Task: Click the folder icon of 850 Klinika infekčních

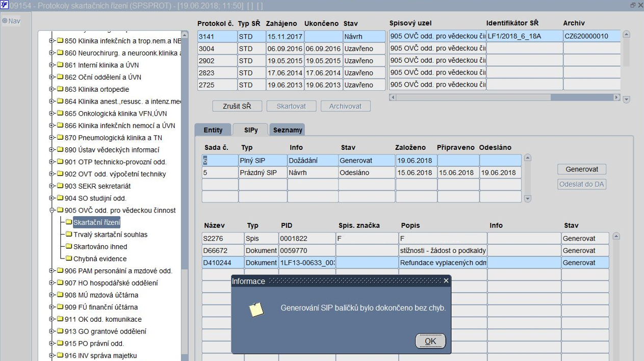Action: pyautogui.click(x=60, y=41)
